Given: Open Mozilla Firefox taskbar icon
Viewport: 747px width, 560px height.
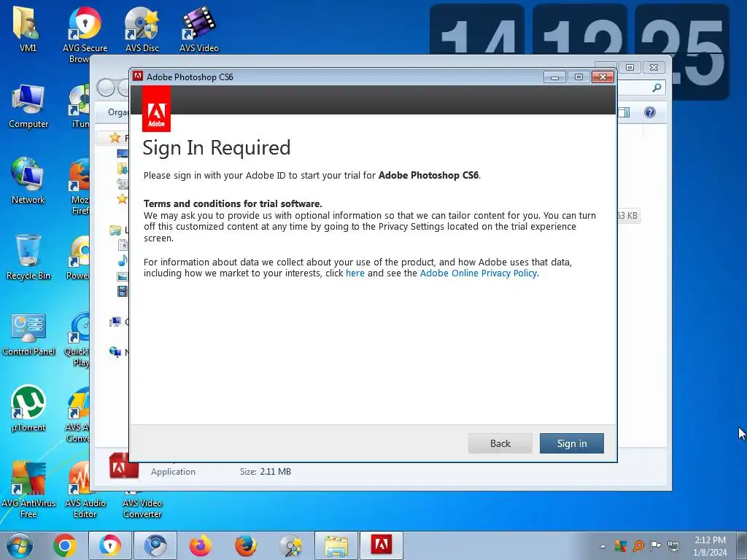Looking at the screenshot, I should pyautogui.click(x=245, y=545).
